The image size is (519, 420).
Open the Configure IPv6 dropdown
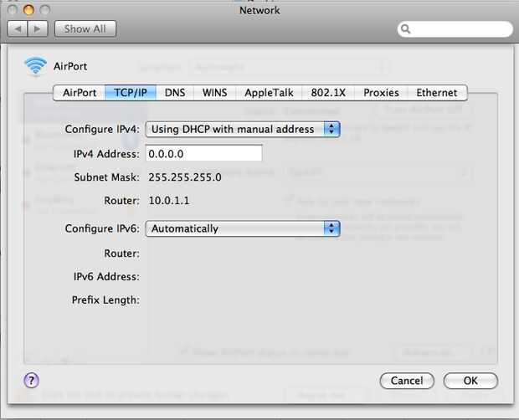[x=243, y=229]
